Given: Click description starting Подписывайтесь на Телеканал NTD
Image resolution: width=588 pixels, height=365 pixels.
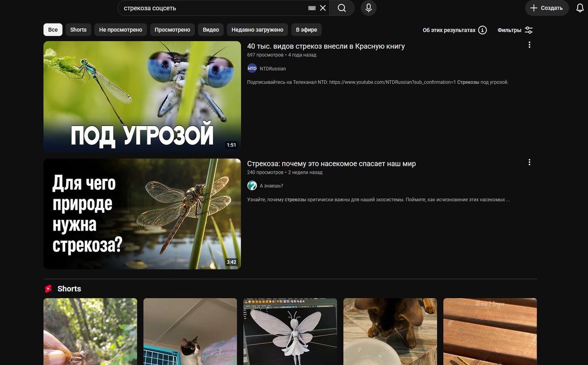Looking at the screenshot, I should pos(378,82).
